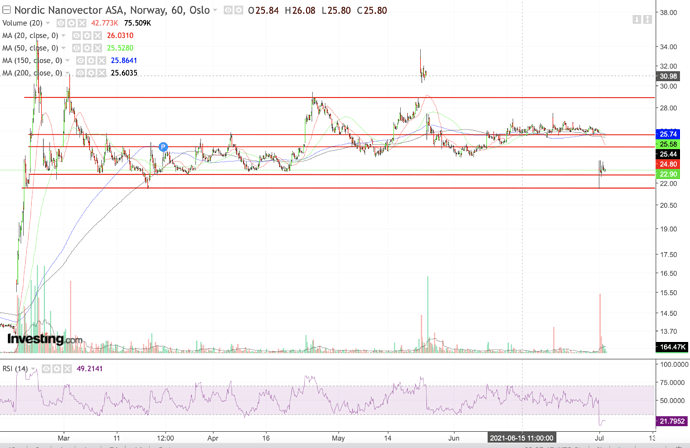Click the right pane control button near price axis

coord(647,19)
